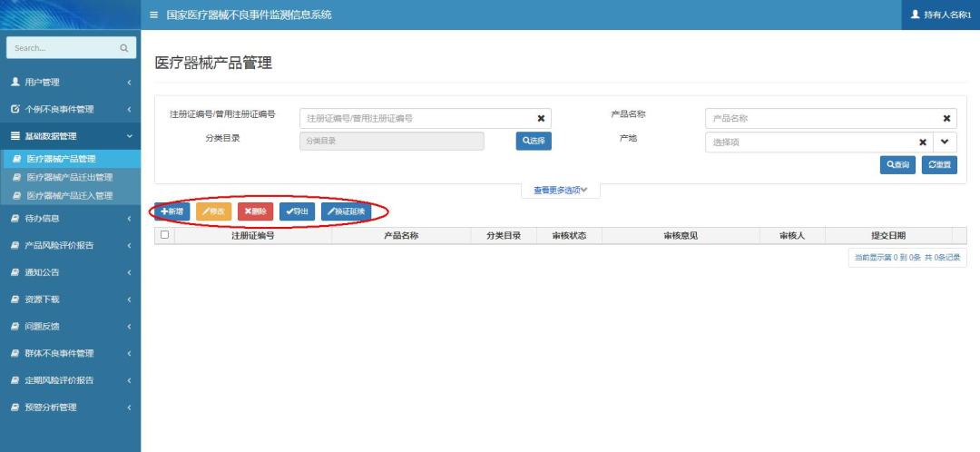Image resolution: width=980 pixels, height=452 pixels.
Task: Click the sidebar Search input field
Action: click(72, 48)
